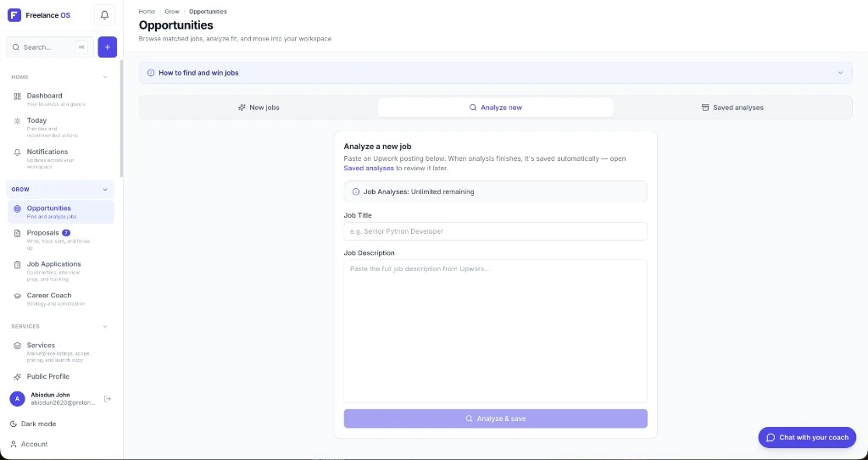Click the info icon beside How to find and win jobs

click(x=151, y=73)
